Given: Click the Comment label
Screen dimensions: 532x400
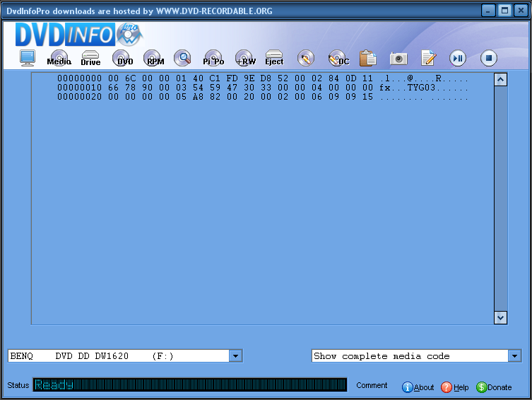Looking at the screenshot, I should pos(372,385).
